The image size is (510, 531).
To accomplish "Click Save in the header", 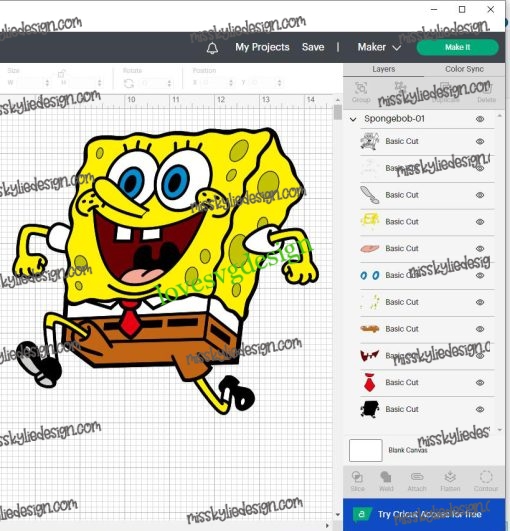I will tap(313, 47).
